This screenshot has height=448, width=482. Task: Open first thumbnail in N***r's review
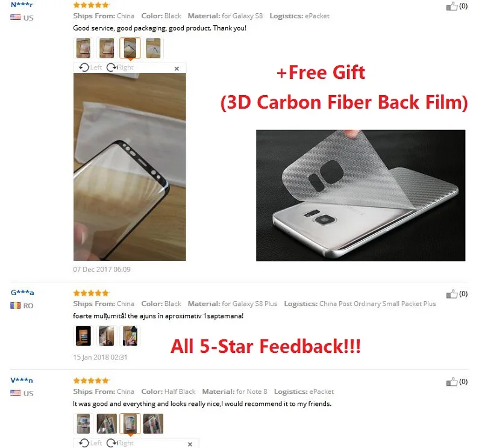coord(83,48)
